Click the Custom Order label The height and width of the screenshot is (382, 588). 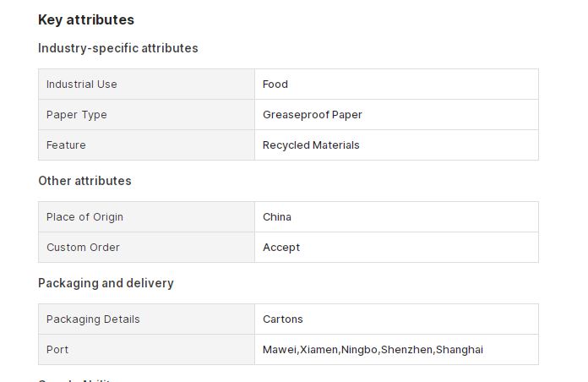click(x=83, y=248)
